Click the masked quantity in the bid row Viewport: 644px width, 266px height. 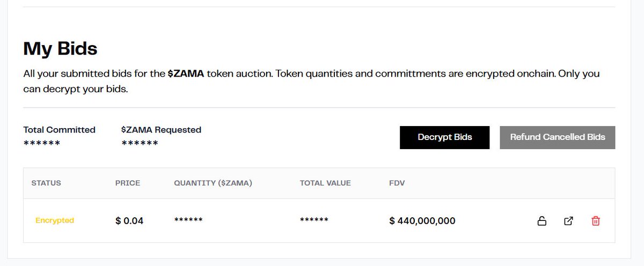tap(188, 220)
